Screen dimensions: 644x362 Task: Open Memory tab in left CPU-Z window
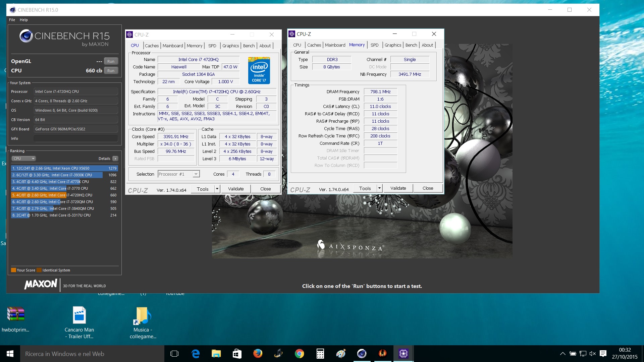coord(195,46)
